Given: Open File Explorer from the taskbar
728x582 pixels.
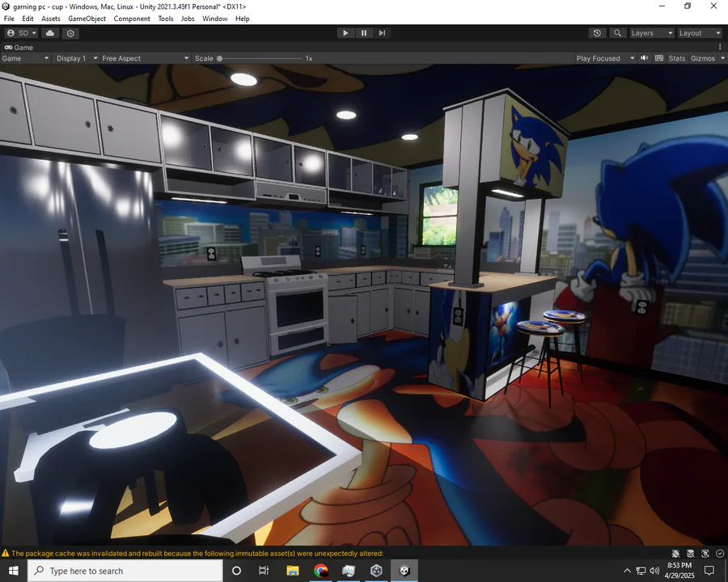Looking at the screenshot, I should coord(293,571).
